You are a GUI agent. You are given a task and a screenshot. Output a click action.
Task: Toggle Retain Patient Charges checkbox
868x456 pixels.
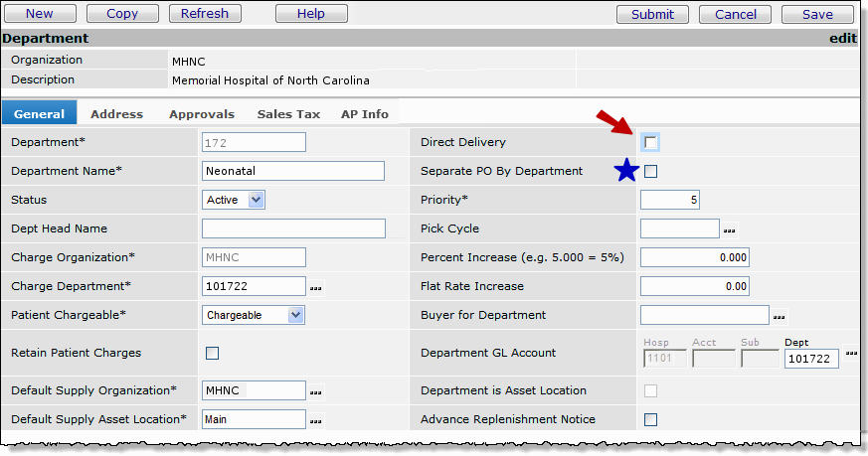(212, 353)
